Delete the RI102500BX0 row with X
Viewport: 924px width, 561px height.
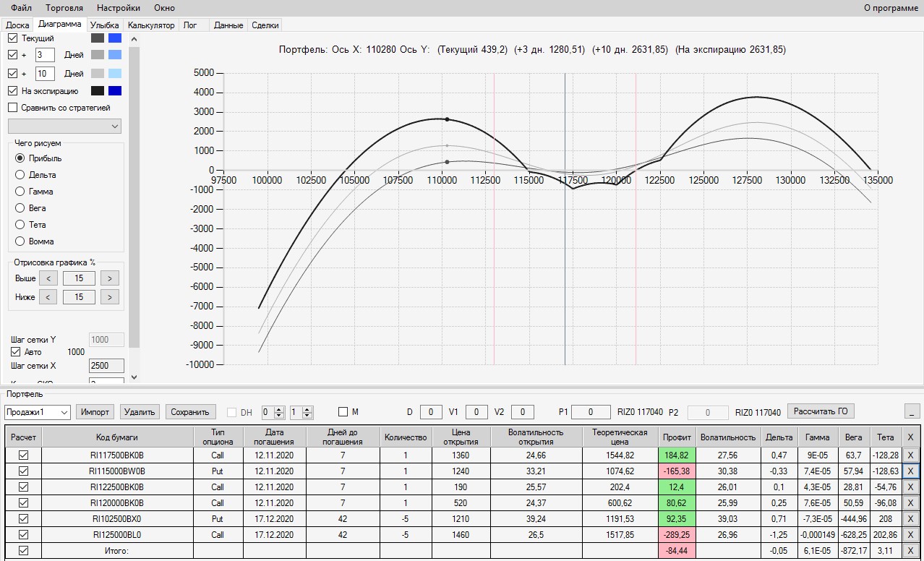pos(910,519)
